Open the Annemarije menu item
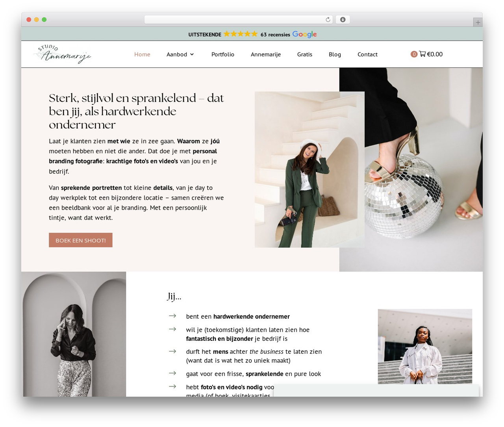Viewport: 504px width, 427px height. (x=266, y=54)
